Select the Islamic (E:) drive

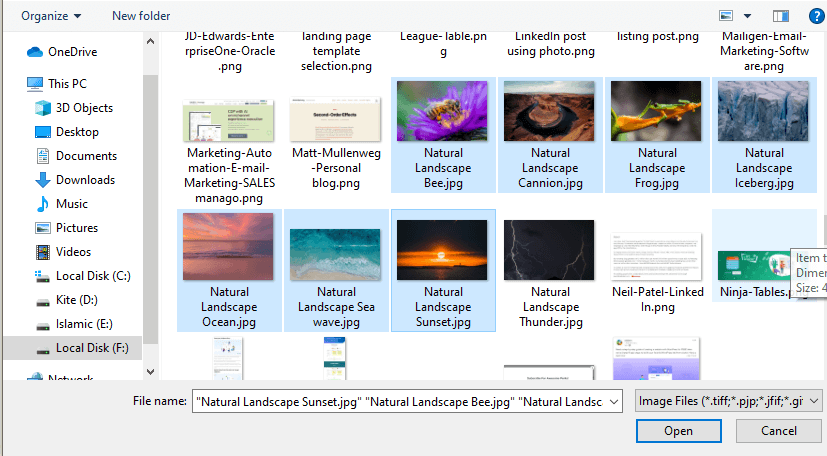point(84,324)
